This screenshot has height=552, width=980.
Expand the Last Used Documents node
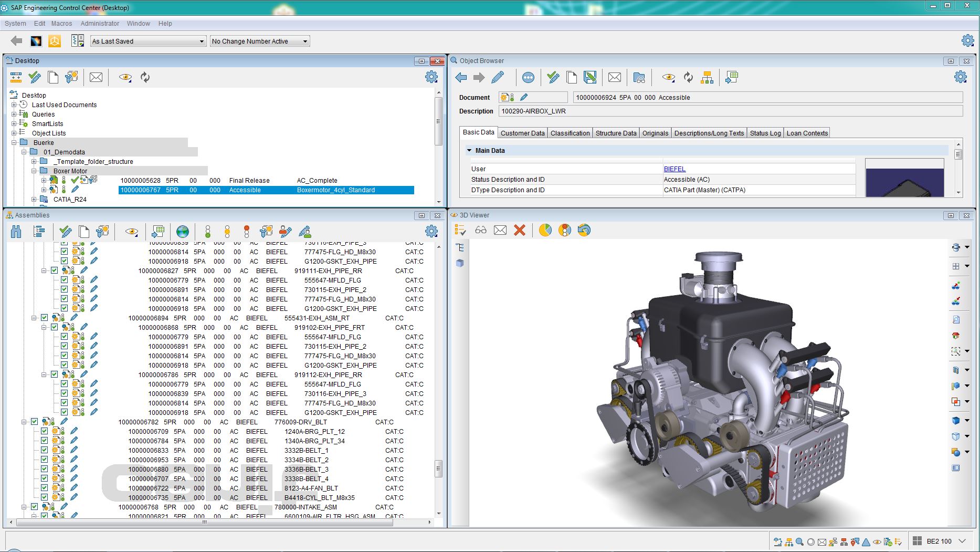click(x=14, y=105)
